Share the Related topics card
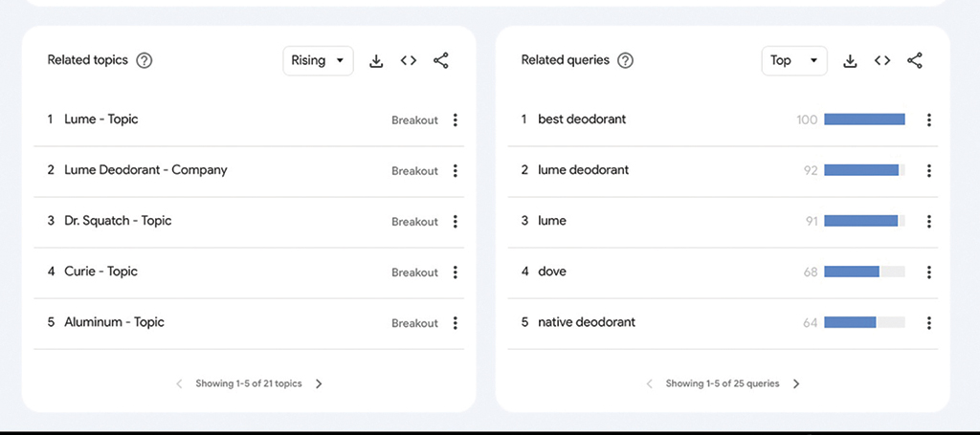This screenshot has width=980, height=435. click(441, 61)
